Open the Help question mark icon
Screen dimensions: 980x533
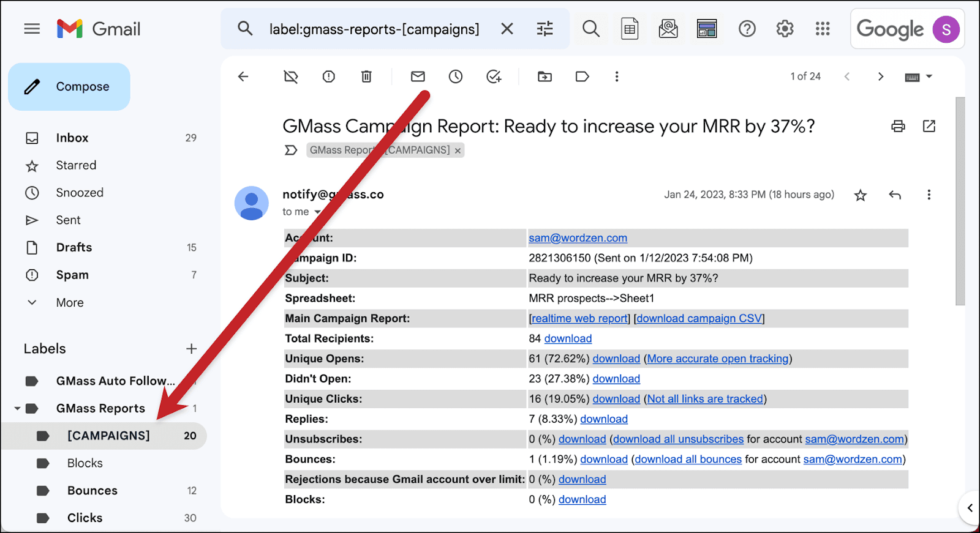747,29
